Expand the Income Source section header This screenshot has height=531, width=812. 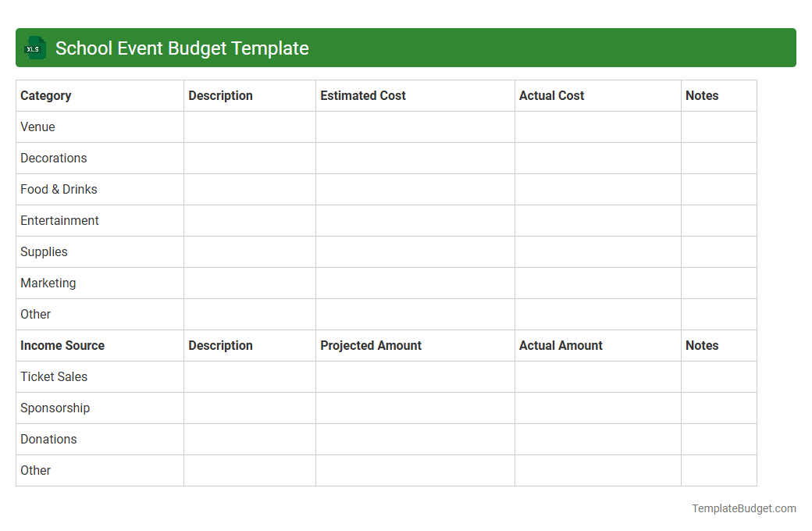pyautogui.click(x=62, y=345)
